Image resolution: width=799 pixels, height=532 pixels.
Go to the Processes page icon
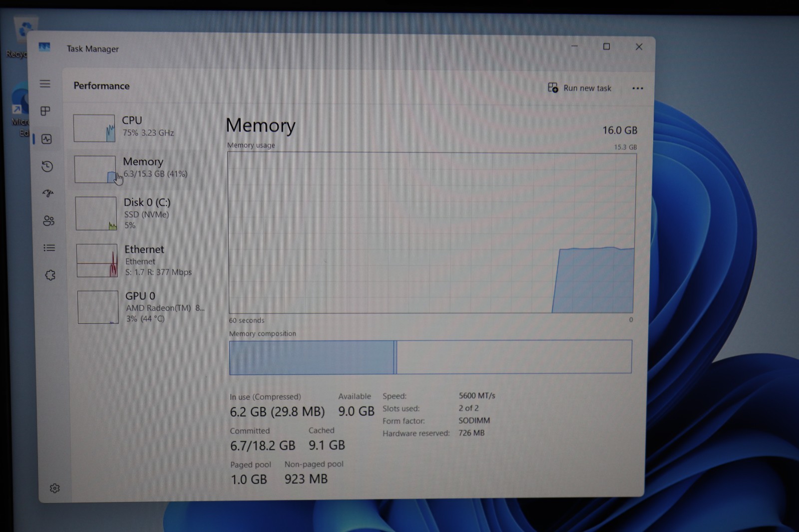45,111
